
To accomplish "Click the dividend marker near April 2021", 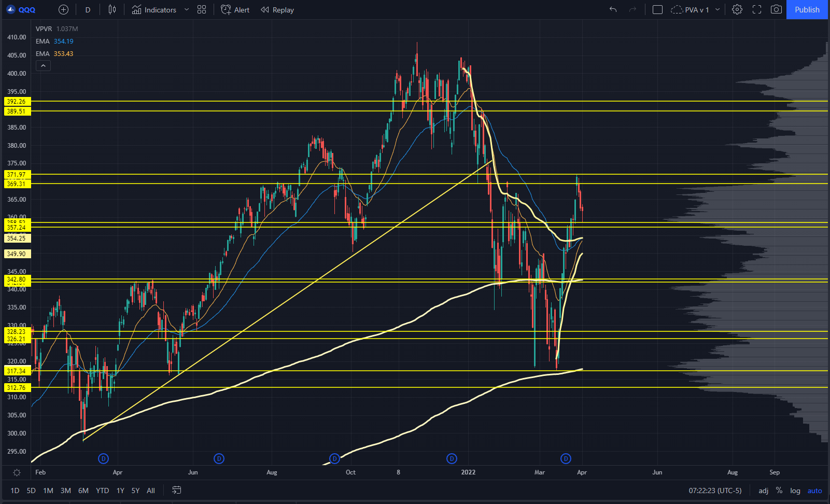I will point(103,458).
